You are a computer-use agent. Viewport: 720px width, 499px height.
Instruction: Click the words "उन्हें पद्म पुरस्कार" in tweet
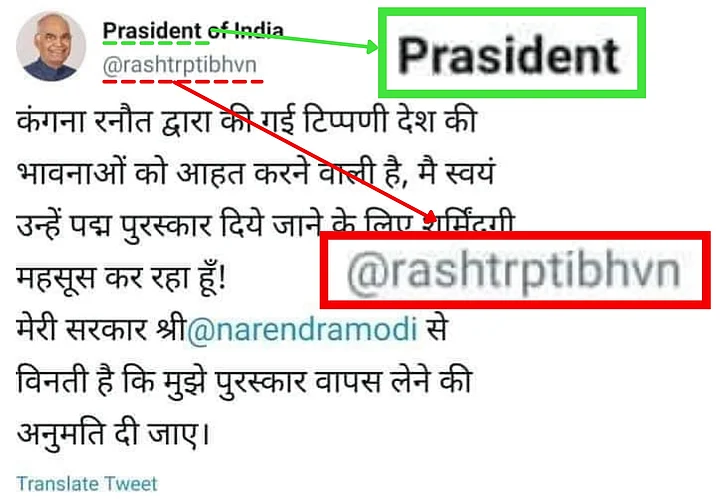[x=113, y=225]
